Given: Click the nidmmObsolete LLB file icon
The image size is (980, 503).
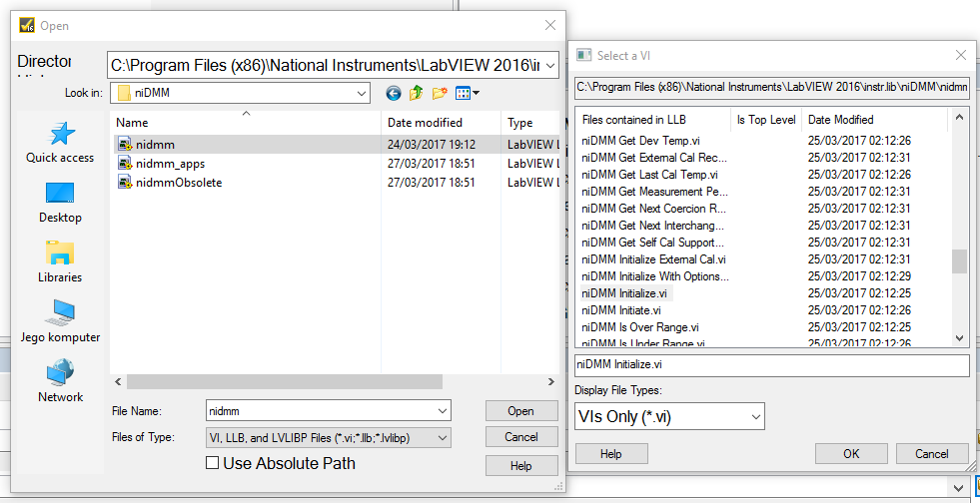Looking at the screenshot, I should pyautogui.click(x=125, y=183).
